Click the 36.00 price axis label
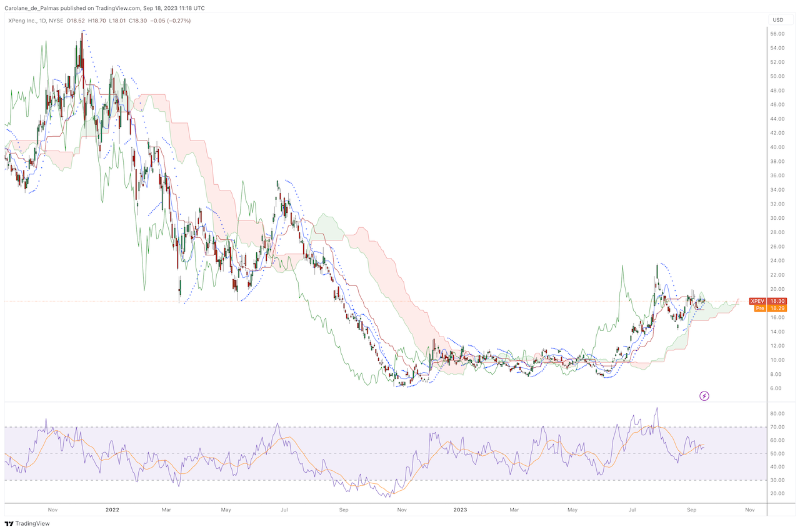Screen dimensions: 800x532 777,175
